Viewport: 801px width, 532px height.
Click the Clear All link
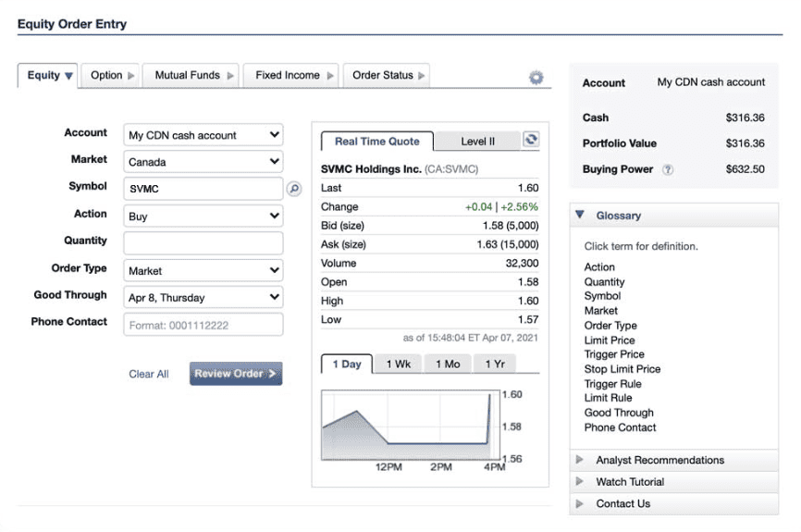point(149,375)
